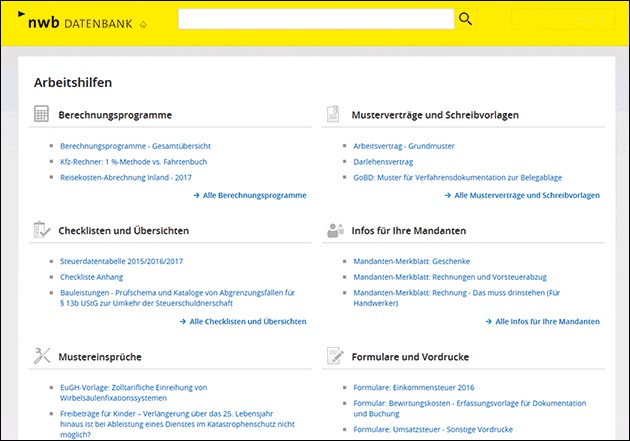Click the calculator icon next to Berechnungsprogramme
Viewport: 630px width, 441px height.
(42, 115)
